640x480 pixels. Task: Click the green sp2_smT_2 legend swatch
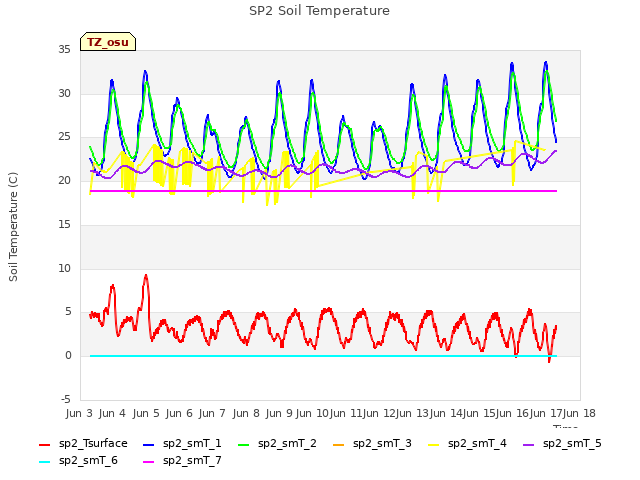[244, 444]
